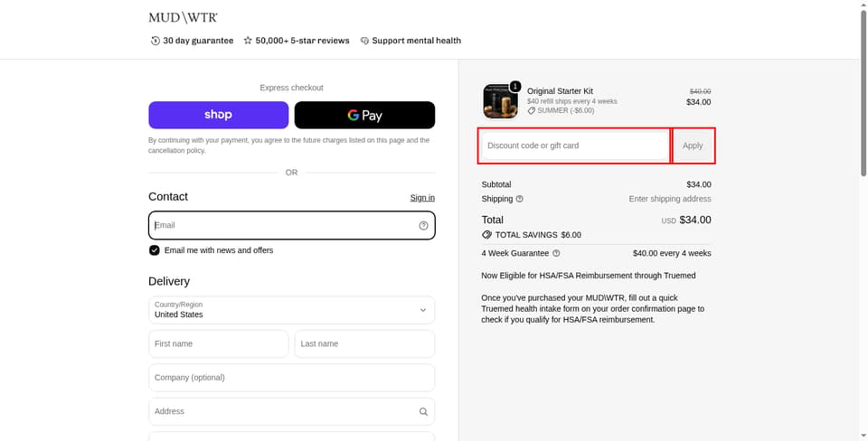Open the Sign in link

pos(422,198)
